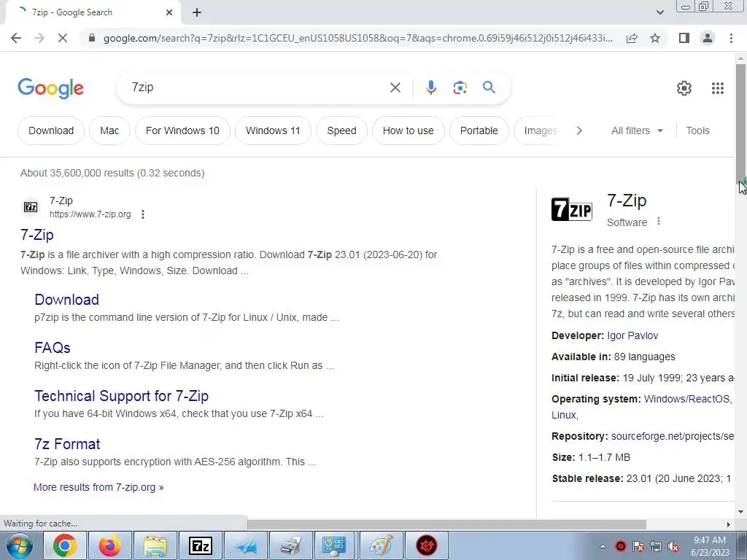
Task: Select the Speed filter chip
Action: click(x=341, y=131)
